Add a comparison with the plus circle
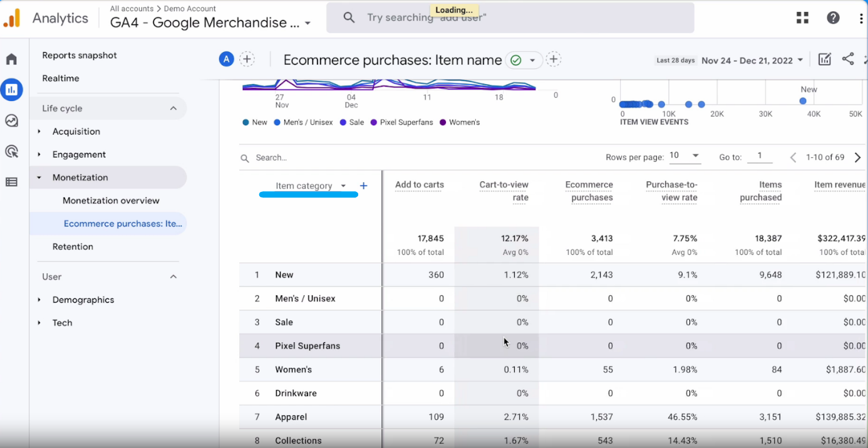This screenshot has width=868, height=448. pos(247,60)
